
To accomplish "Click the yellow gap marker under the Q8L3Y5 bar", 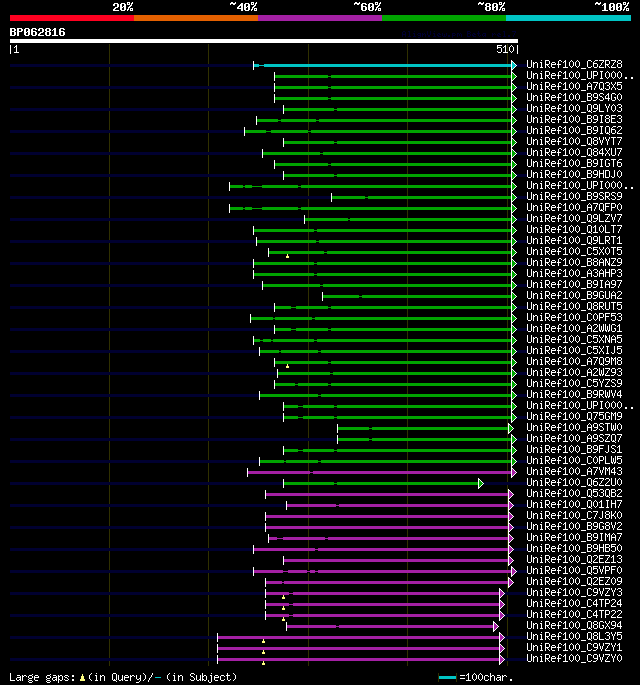I will pos(263,641).
